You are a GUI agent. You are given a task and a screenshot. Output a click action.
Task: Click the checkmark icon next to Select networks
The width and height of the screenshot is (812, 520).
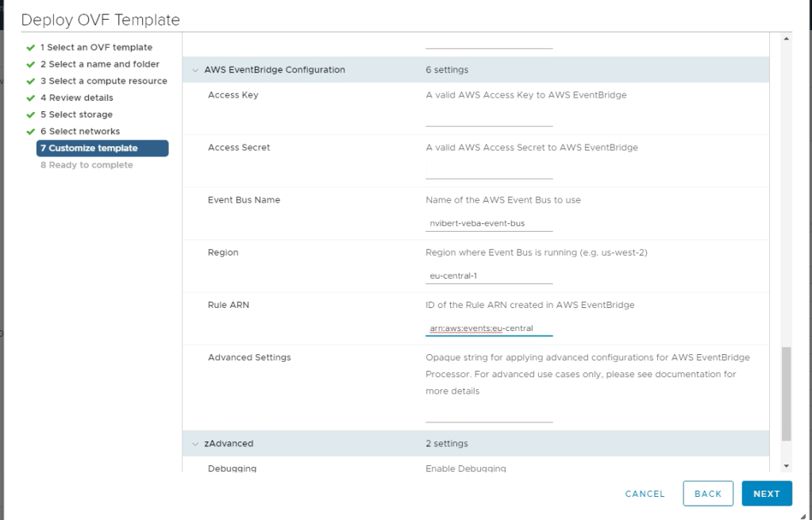coord(30,132)
